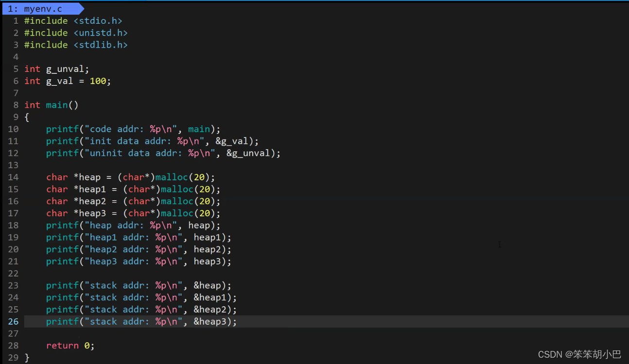Viewport: 629px width, 364px height.
Task: Click '&heap3' on highlighted line 26
Action: [x=210, y=322]
